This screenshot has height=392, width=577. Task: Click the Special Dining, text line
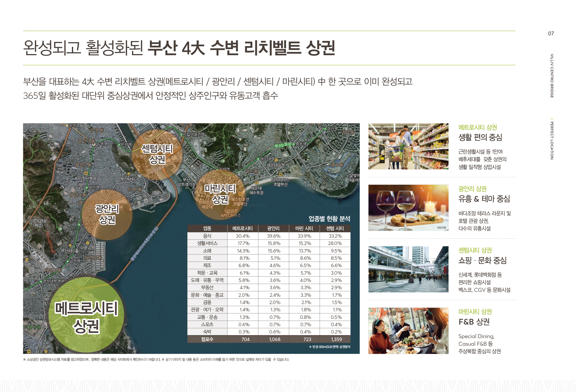(x=476, y=336)
